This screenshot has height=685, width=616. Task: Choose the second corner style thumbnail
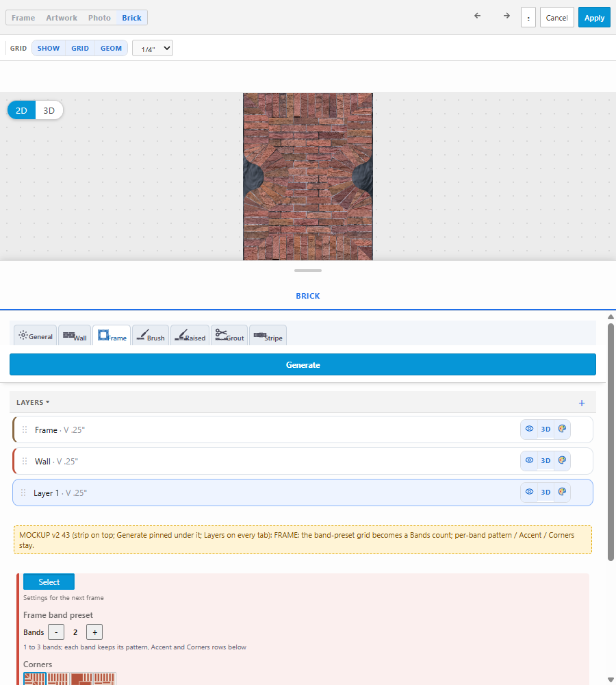58,679
